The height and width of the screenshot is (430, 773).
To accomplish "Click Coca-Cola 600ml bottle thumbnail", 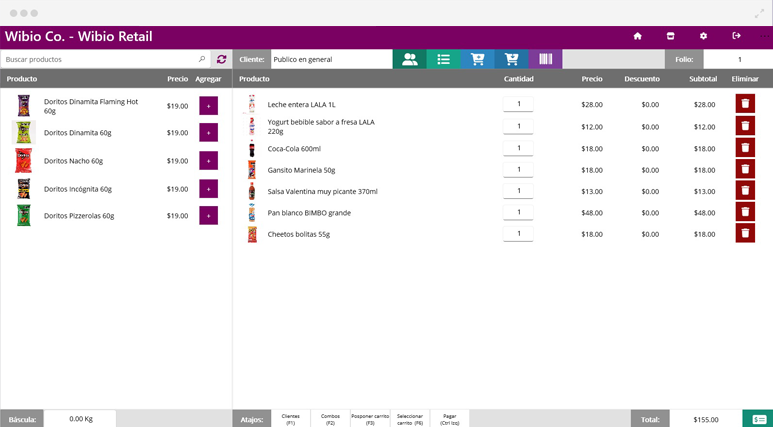I will pos(252,148).
